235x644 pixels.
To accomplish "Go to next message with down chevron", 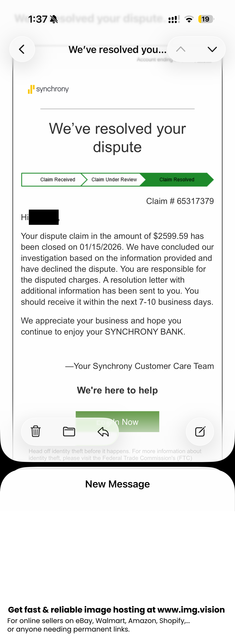I will pyautogui.click(x=212, y=49).
